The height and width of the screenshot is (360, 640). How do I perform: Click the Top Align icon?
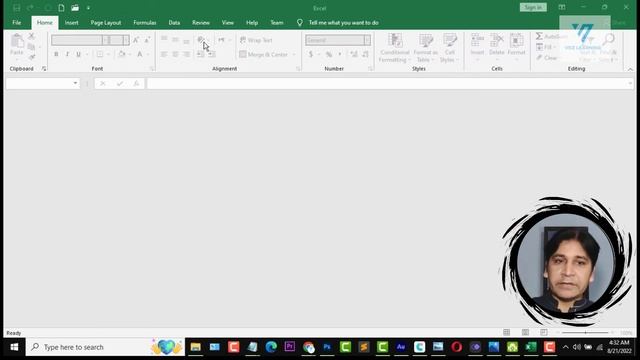(x=164, y=40)
